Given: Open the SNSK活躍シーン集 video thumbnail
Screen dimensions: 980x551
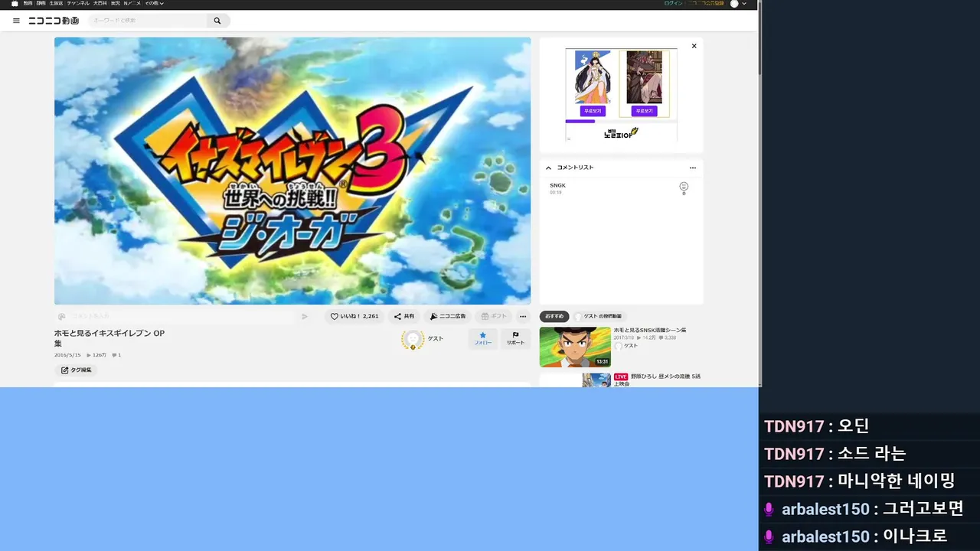Looking at the screenshot, I should (575, 347).
